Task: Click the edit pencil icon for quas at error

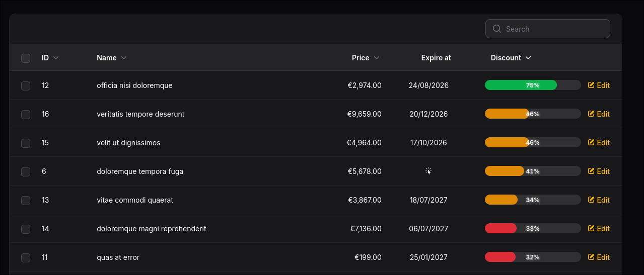Action: pos(591,257)
